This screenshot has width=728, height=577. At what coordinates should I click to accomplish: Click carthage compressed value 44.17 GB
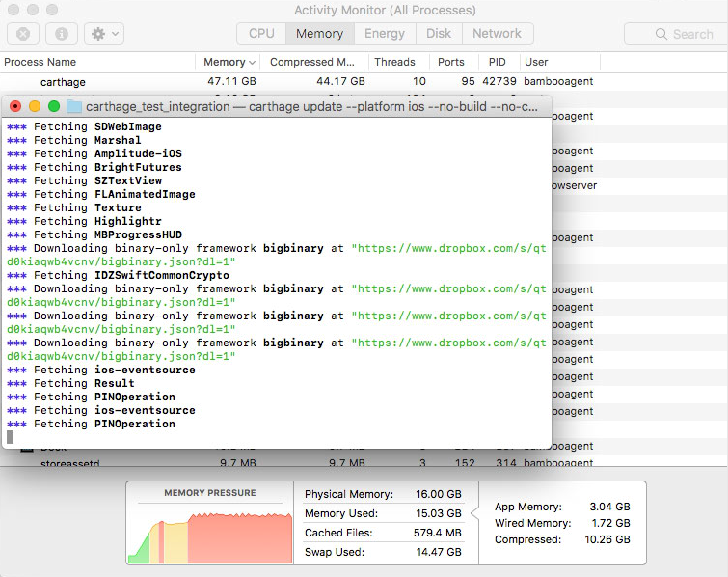pos(340,81)
